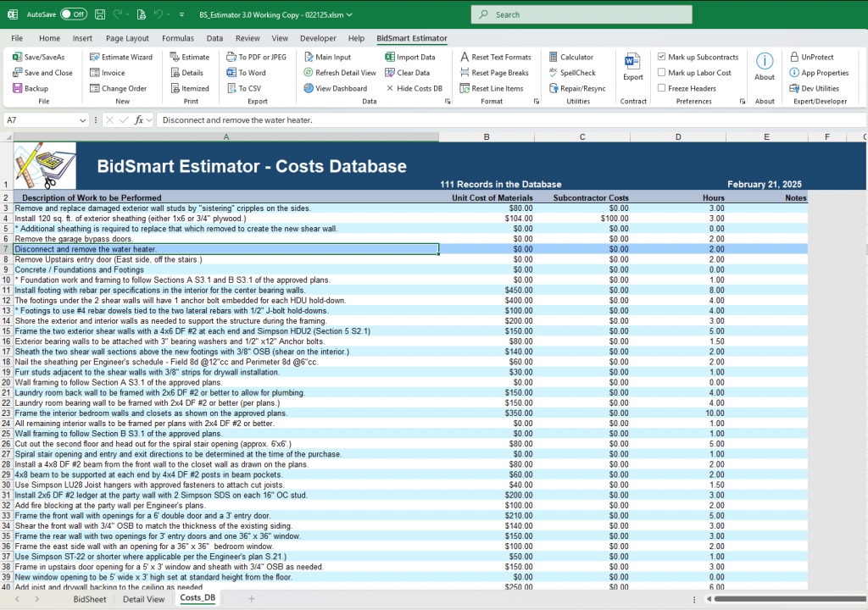
Task: Export To CSV
Action: (x=243, y=88)
